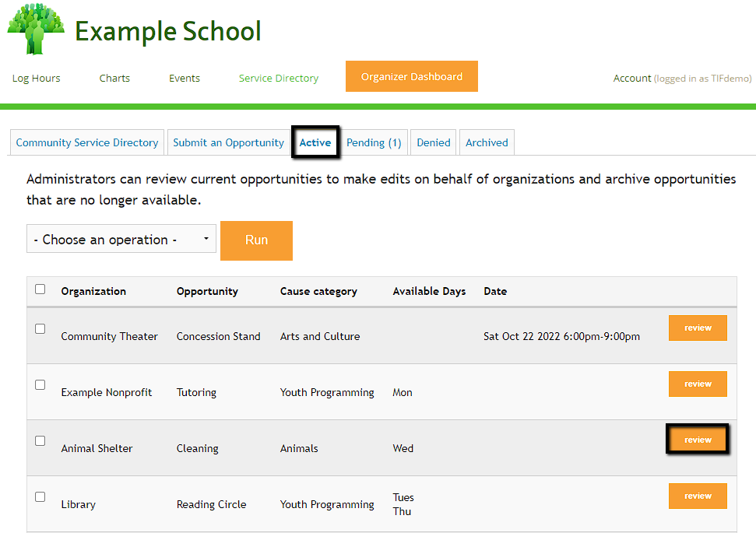Select the Organizer Dashboard button
The height and width of the screenshot is (533, 756).
(x=412, y=76)
